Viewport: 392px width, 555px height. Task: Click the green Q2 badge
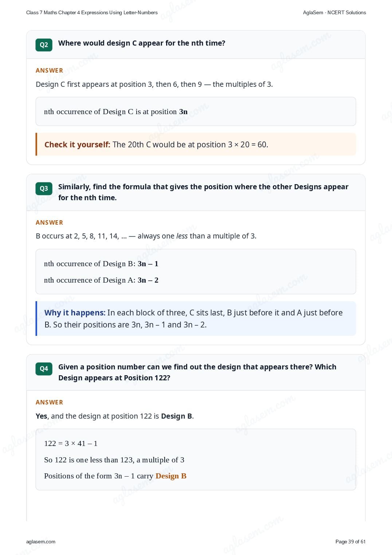[44, 45]
